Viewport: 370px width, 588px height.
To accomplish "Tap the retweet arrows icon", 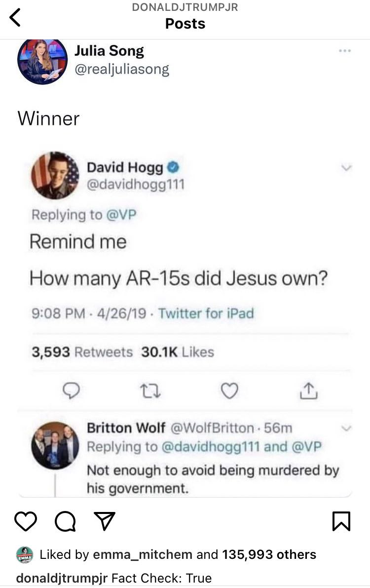I will pyautogui.click(x=150, y=391).
